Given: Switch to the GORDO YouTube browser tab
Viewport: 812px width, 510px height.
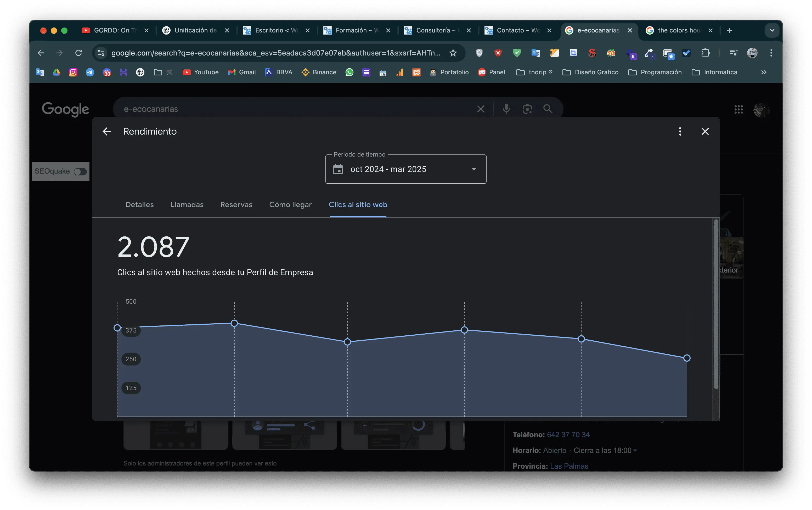Looking at the screenshot, I should pos(115,30).
